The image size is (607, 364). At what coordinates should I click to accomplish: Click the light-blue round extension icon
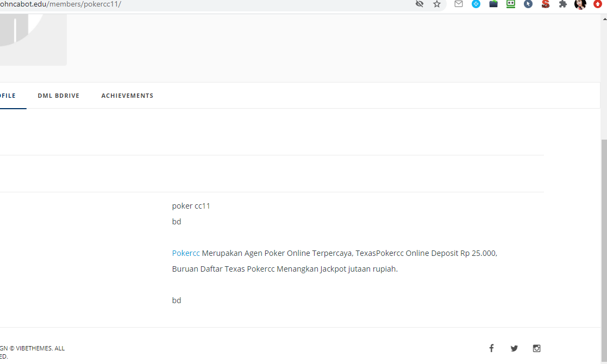coord(476,4)
